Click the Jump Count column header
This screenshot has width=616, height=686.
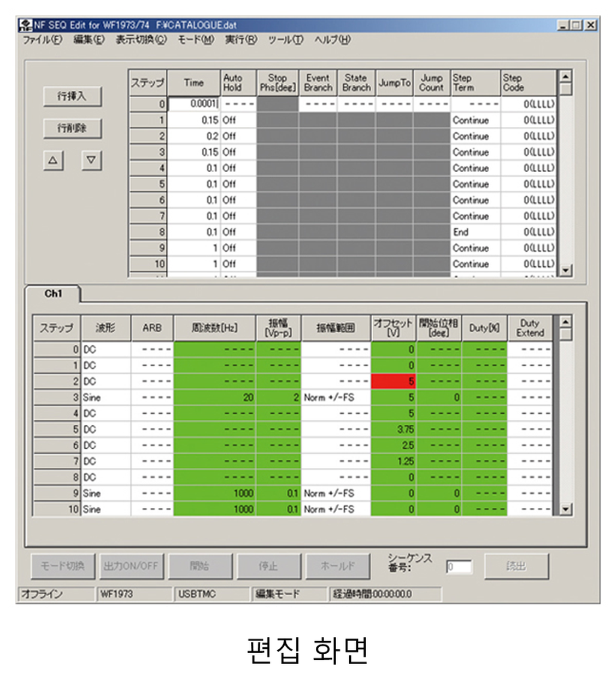(x=432, y=83)
